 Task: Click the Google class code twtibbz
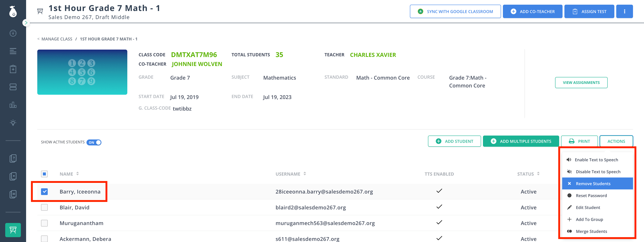pos(182,109)
